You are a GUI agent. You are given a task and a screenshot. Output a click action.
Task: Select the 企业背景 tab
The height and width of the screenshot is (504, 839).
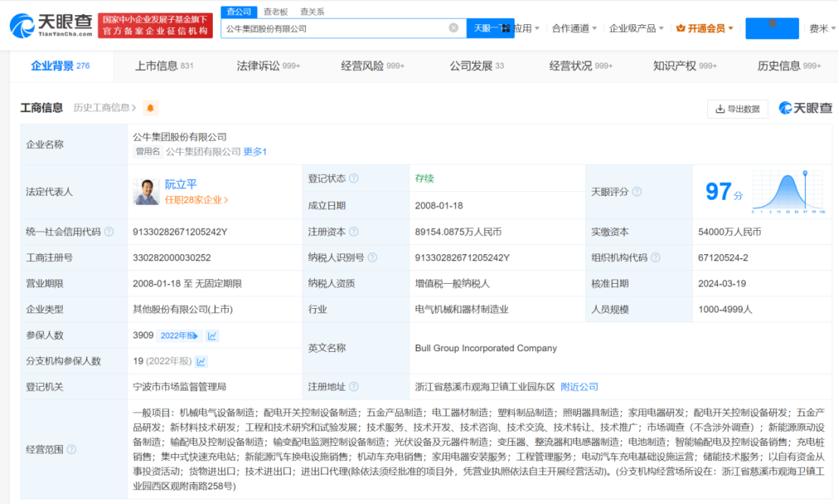coord(61,66)
